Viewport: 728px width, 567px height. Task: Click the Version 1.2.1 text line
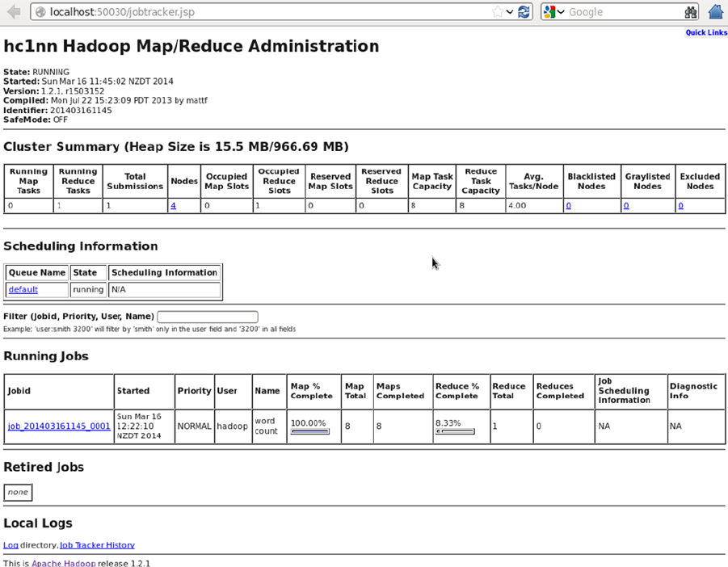54,91
